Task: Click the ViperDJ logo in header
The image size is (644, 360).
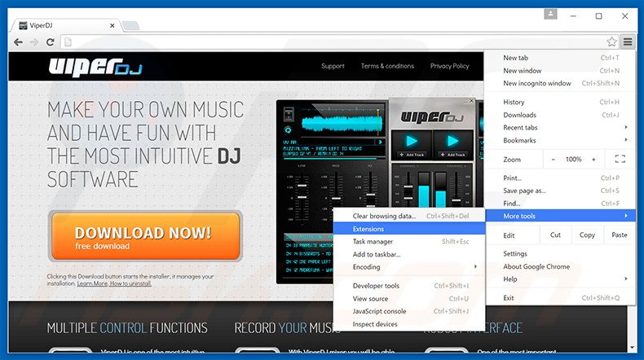Action: 95,67
